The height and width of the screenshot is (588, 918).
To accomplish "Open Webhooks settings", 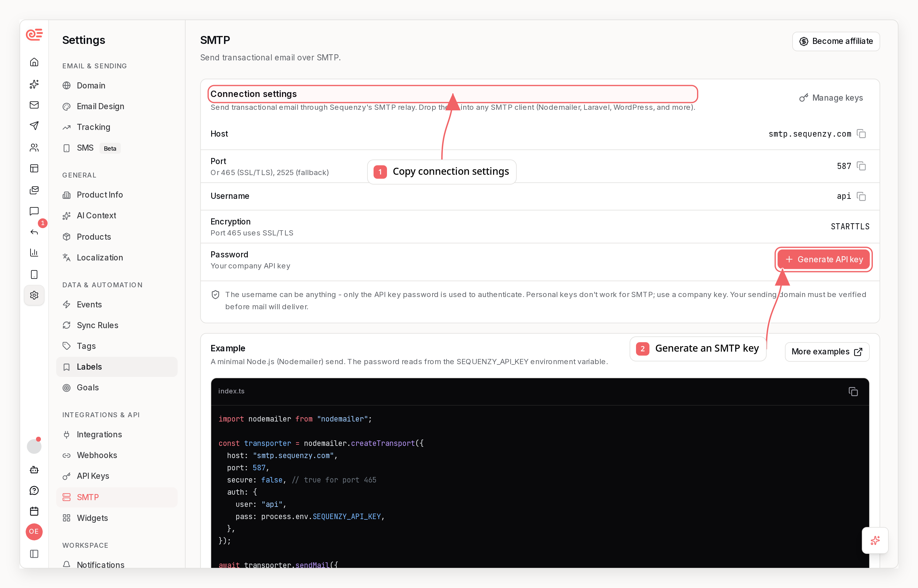I will (x=117, y=455).
